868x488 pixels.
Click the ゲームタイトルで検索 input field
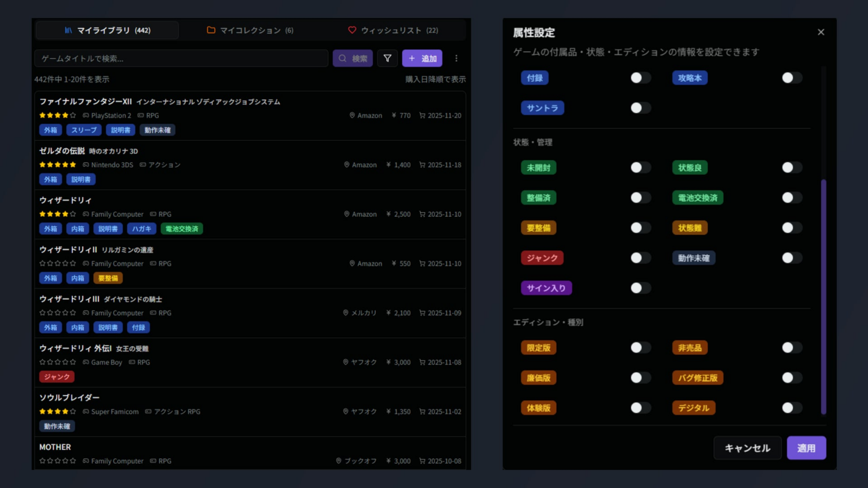[181, 58]
